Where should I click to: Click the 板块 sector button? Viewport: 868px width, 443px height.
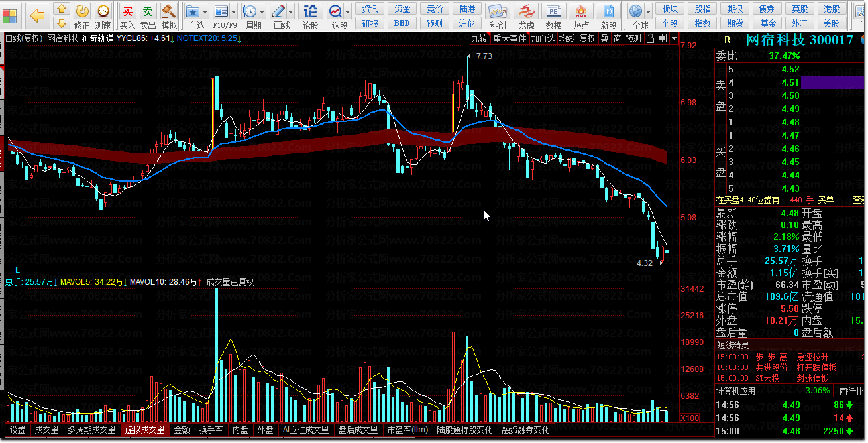[670, 9]
